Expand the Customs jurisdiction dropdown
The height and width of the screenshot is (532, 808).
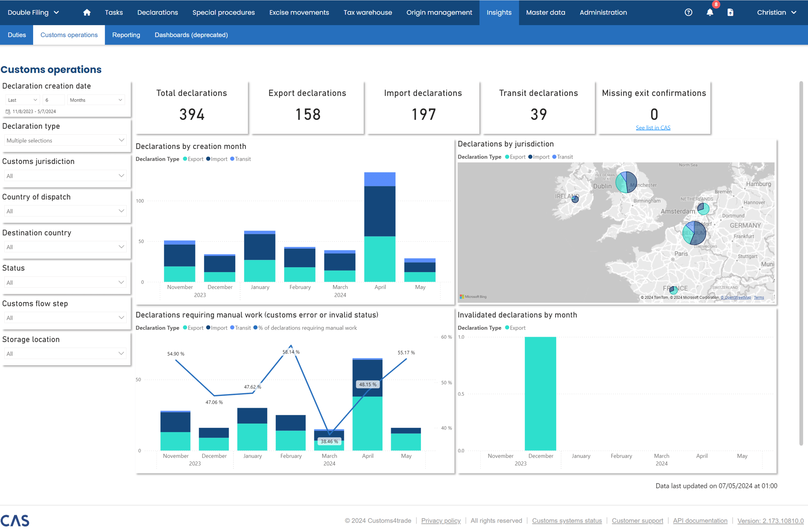pyautogui.click(x=65, y=176)
